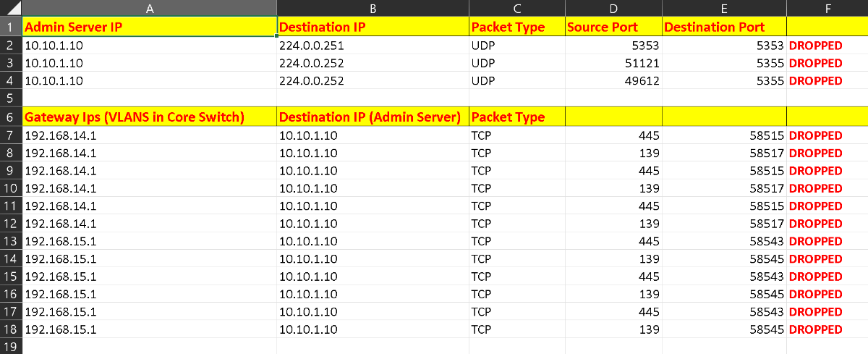Select column A header
Image resolution: width=868 pixels, height=354 pixels.
tap(150, 8)
